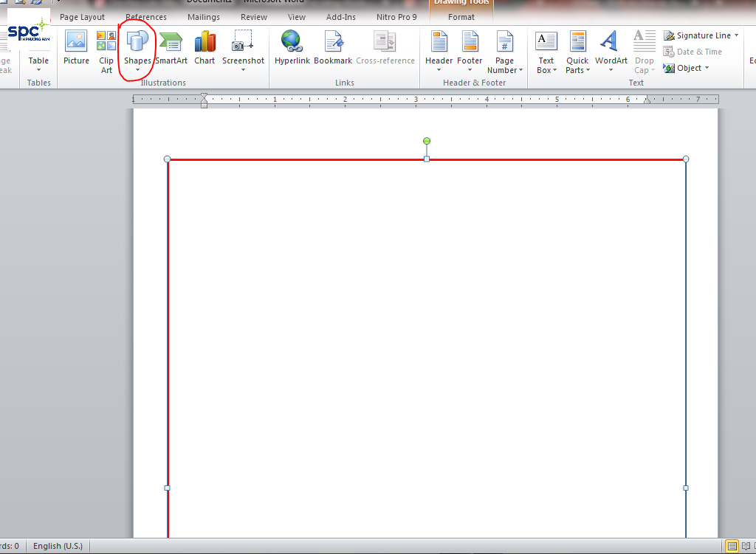Image resolution: width=756 pixels, height=554 pixels.
Task: Open the Screenshot tool
Action: [x=243, y=52]
